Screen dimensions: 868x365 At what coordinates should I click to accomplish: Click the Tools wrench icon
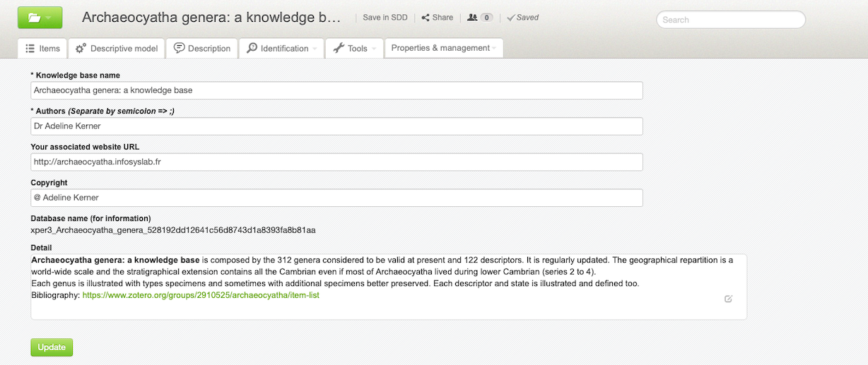point(339,49)
